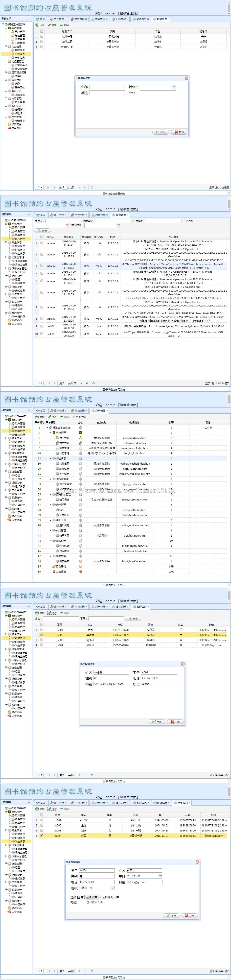Click the 邮箱 field in 修改教师信息 dialog
This screenshot has height=980, width=231.
tap(111, 684)
